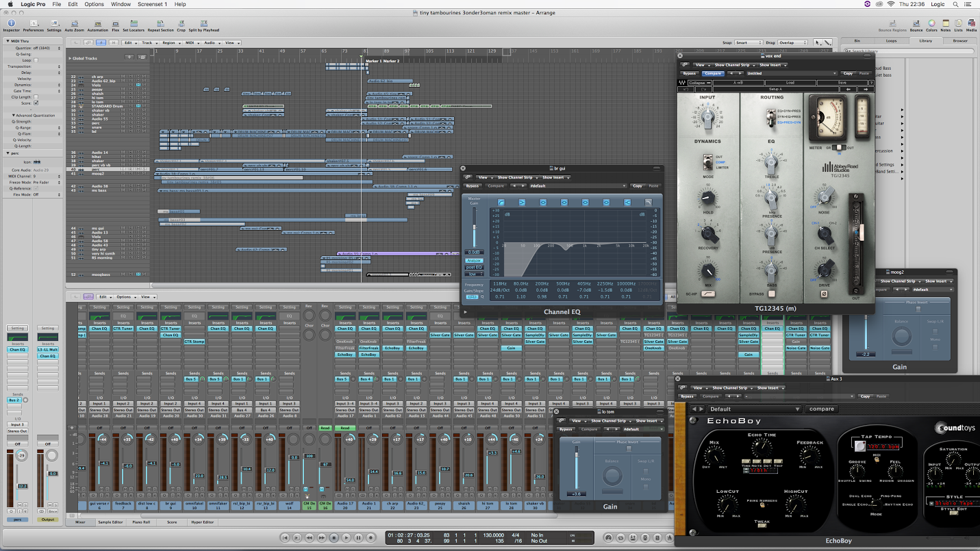The width and height of the screenshot is (980, 551).
Task: Click the transport Fast Forward button
Action: (322, 538)
